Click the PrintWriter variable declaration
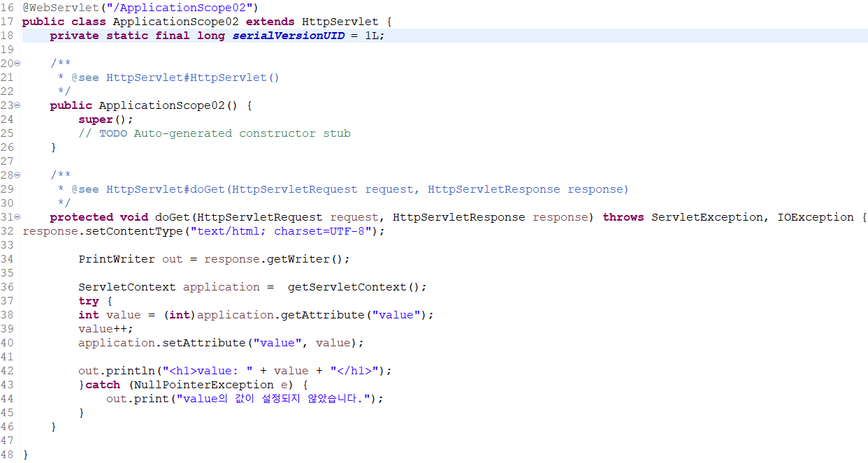This screenshot has width=868, height=463. (x=117, y=258)
